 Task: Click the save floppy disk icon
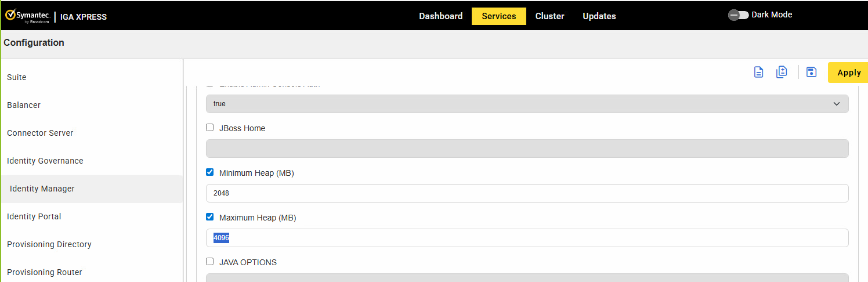tap(812, 72)
